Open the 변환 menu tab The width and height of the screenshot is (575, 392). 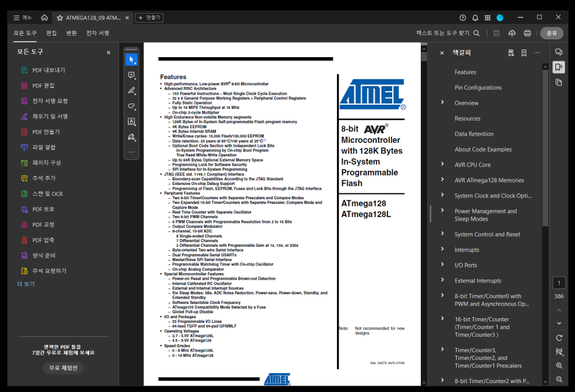tap(71, 33)
